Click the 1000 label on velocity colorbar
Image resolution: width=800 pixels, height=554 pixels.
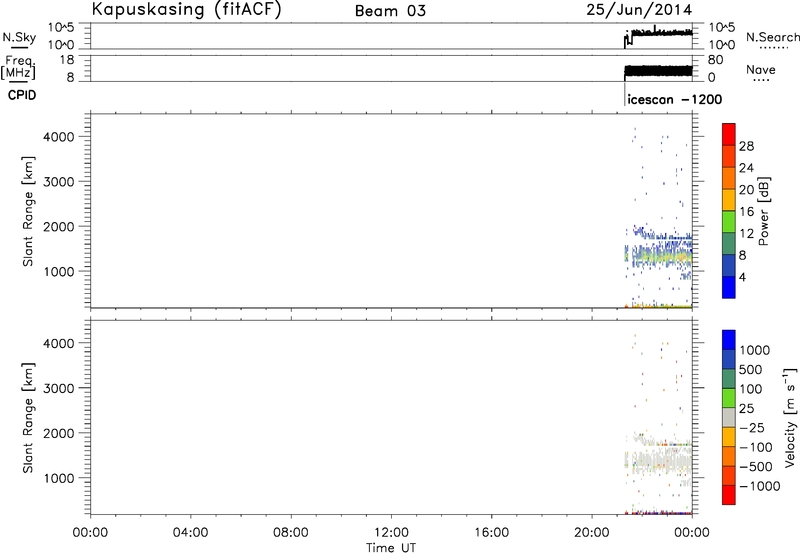click(755, 350)
